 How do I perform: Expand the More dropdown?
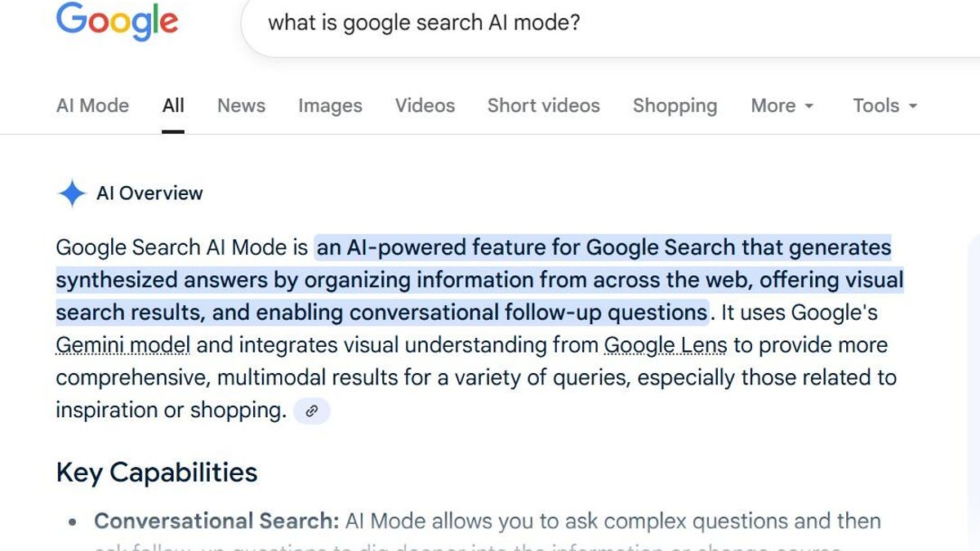[x=782, y=106]
